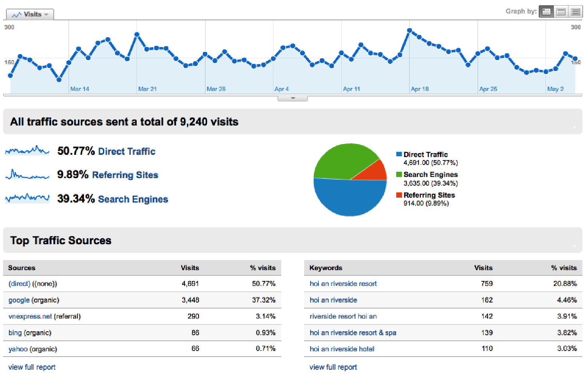Open the google organic source link
Screen dimensions: 588x375
click(x=19, y=300)
